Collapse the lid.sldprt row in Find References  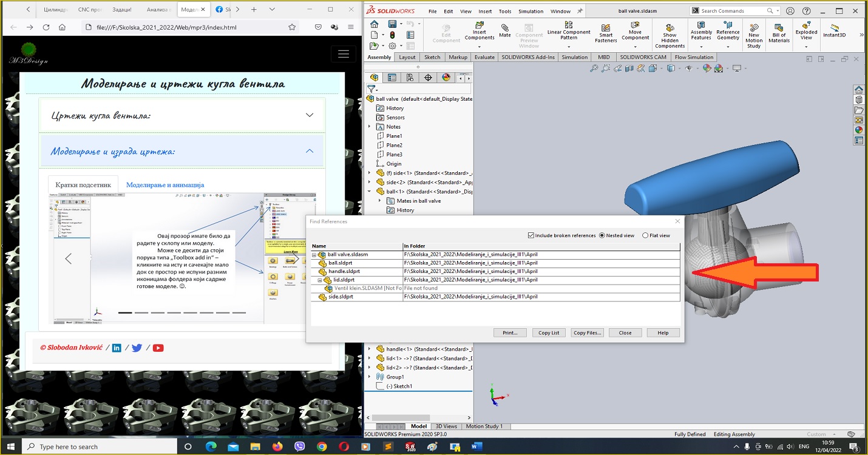click(x=320, y=280)
